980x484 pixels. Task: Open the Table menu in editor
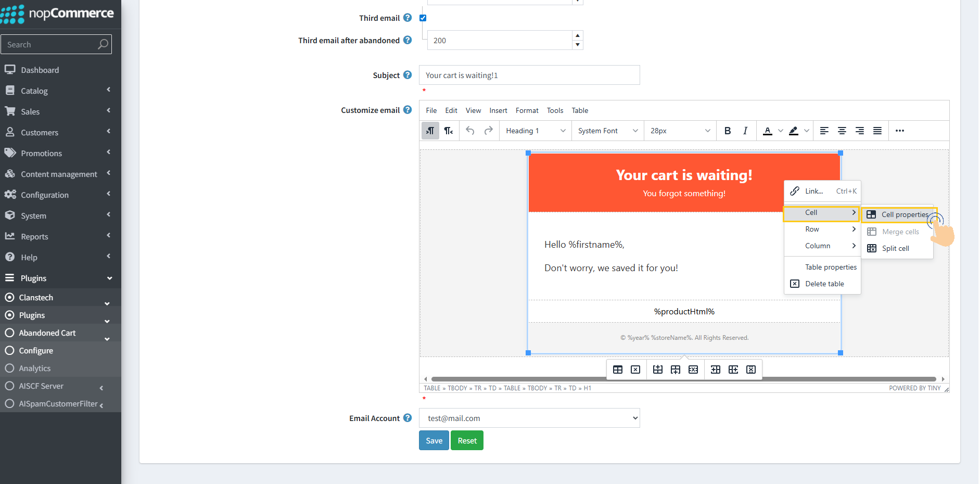tap(580, 110)
